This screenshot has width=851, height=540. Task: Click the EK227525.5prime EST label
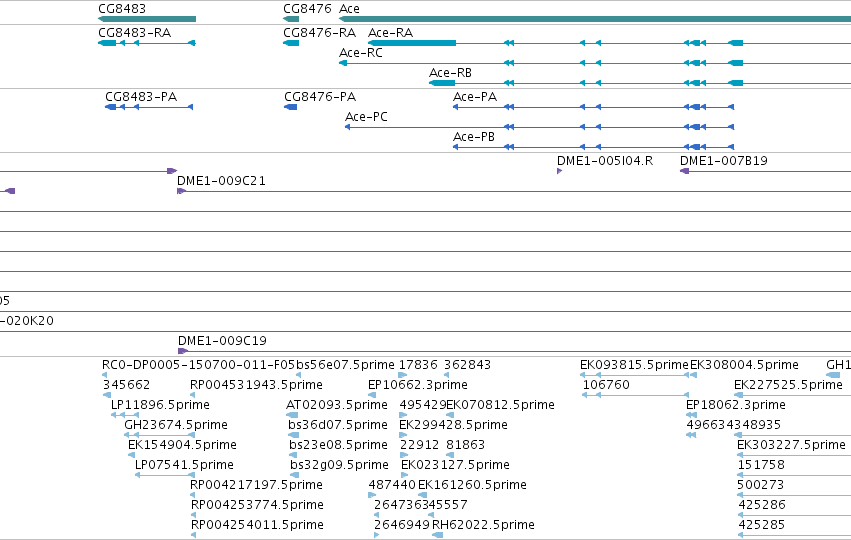point(789,385)
